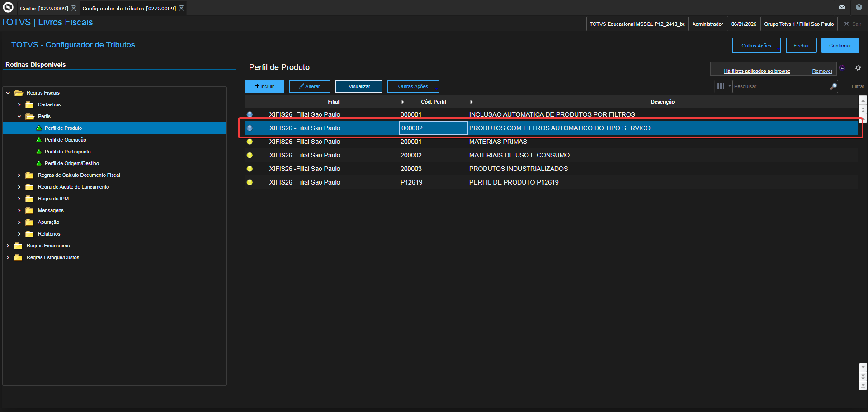
Task: Click the column layout bars icon
Action: pyautogui.click(x=721, y=86)
